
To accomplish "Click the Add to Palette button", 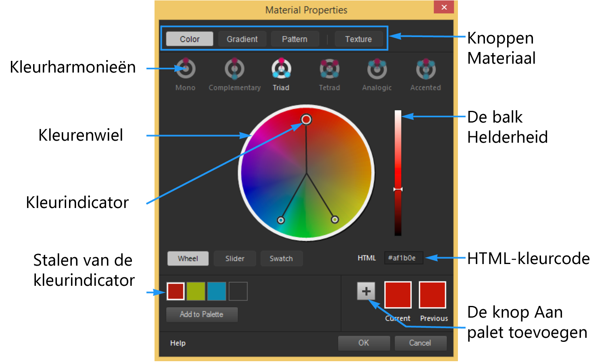I will click(x=202, y=314).
